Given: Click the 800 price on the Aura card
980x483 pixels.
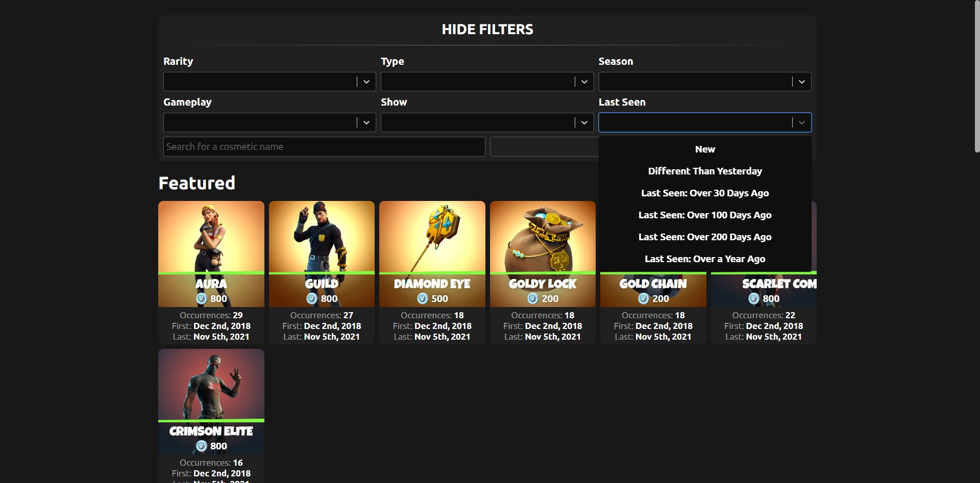Looking at the screenshot, I should pos(218,298).
